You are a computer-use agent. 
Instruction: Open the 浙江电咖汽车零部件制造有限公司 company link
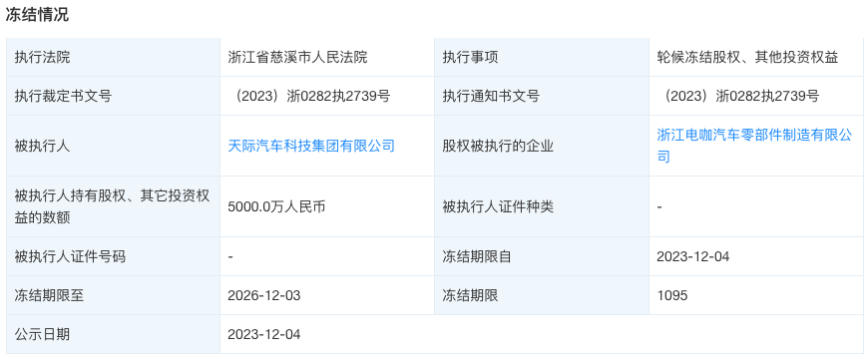click(x=754, y=146)
